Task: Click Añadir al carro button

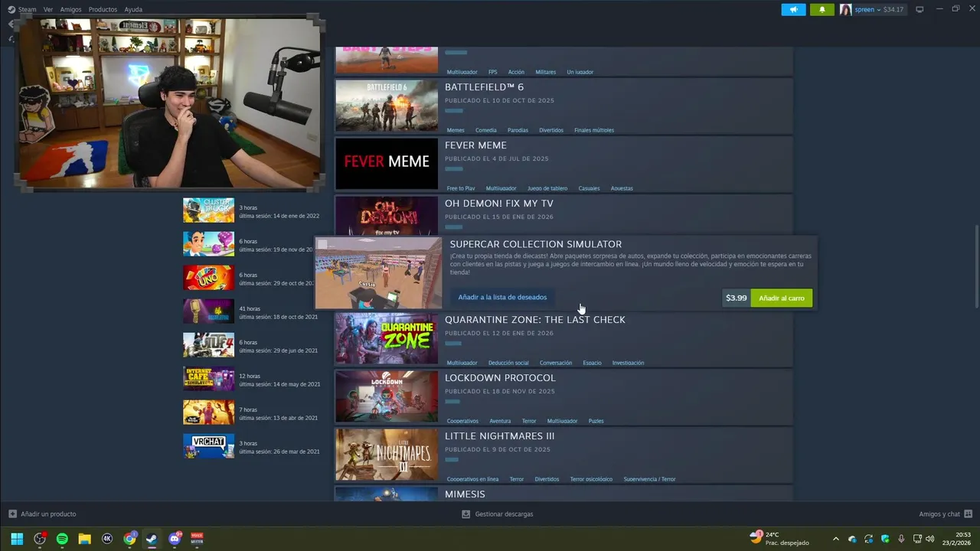Action: [x=781, y=298]
